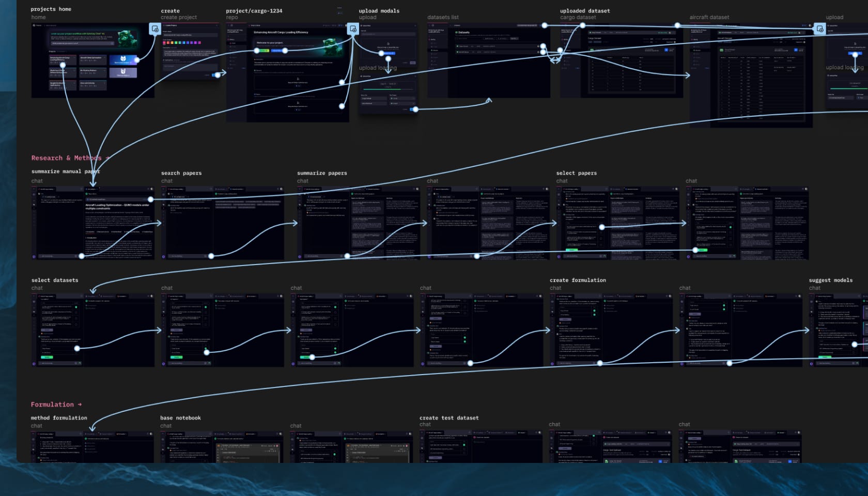Click the 'suggest models' label
Viewport: 868px width, 496px height.
(x=831, y=280)
